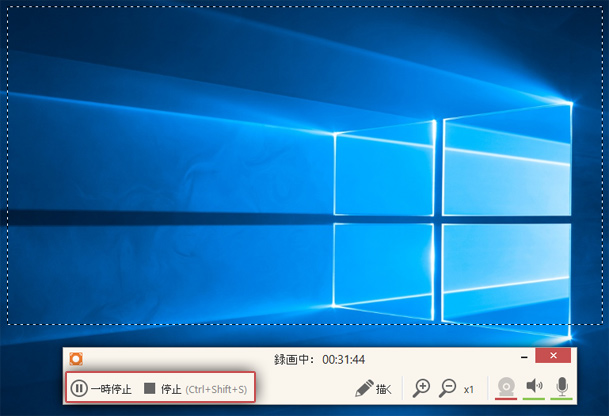This screenshot has width=609, height=416.
Task: Toggle the microphone recording icon
Action: [562, 388]
